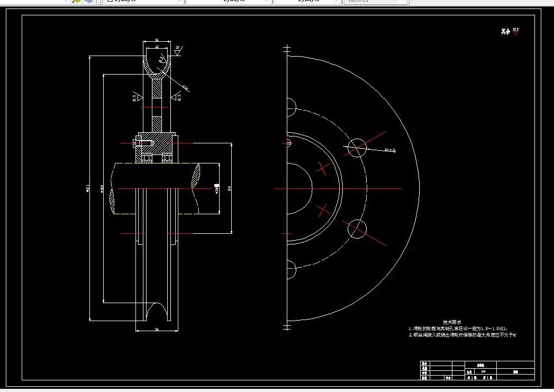This screenshot has width=554, height=392.
Task: Click the title block part name cell
Action: tap(480, 365)
